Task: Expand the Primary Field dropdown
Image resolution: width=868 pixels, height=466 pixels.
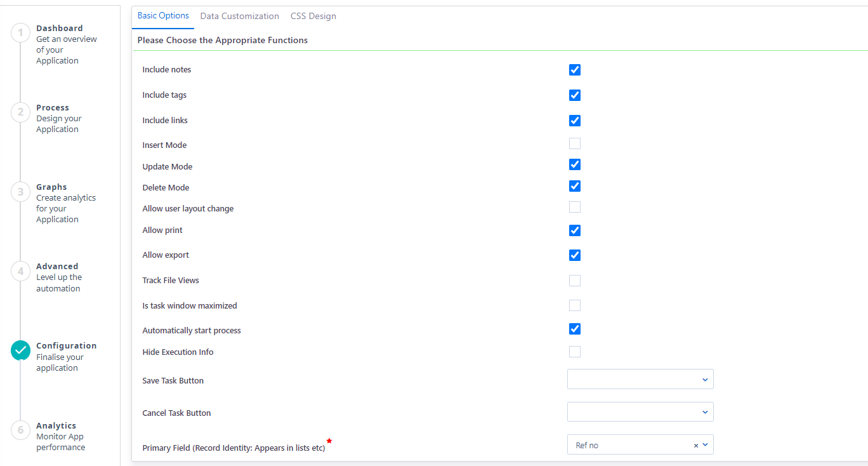Action: (x=706, y=444)
